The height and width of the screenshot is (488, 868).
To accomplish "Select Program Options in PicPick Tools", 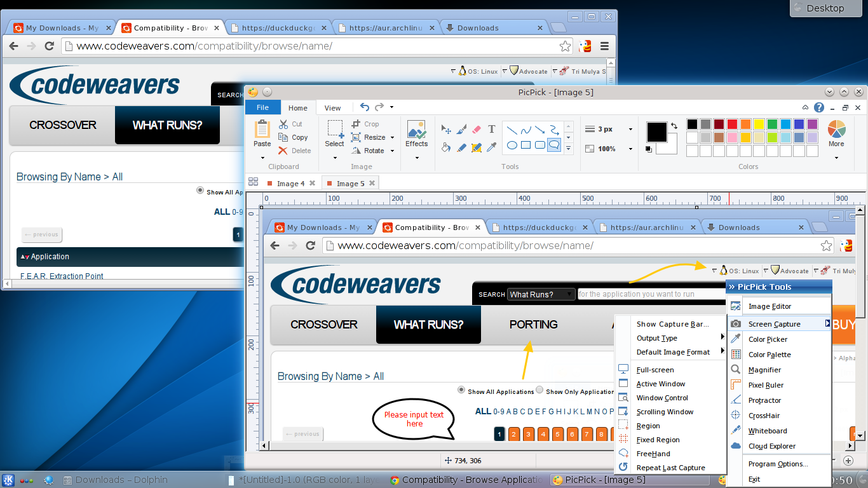I will [x=779, y=464].
